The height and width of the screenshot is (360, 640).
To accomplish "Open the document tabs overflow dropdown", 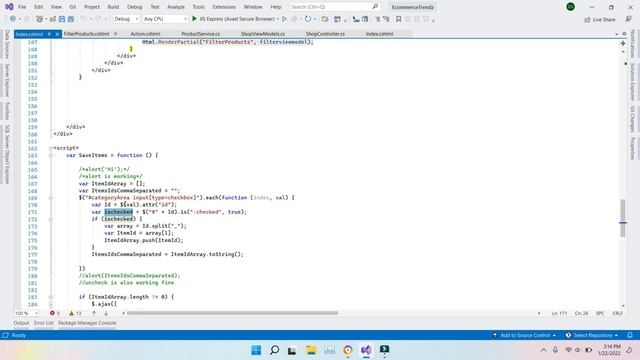I will (x=616, y=34).
